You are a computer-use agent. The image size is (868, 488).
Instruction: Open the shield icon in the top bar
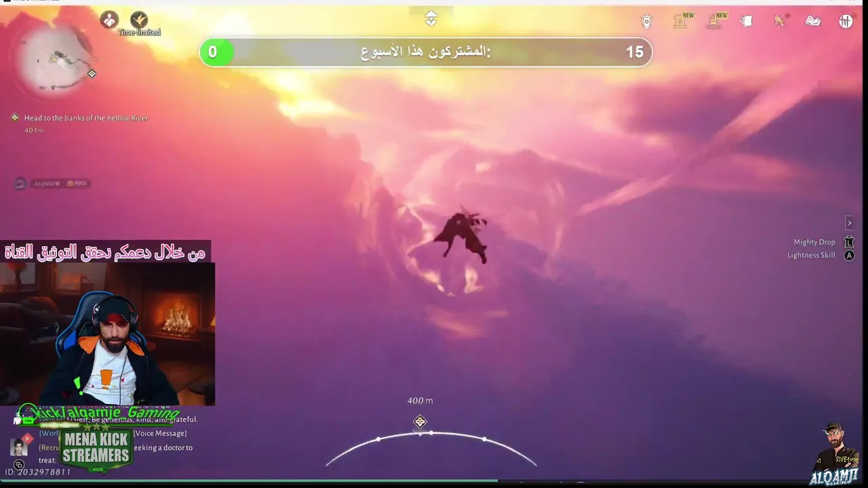[x=646, y=22]
